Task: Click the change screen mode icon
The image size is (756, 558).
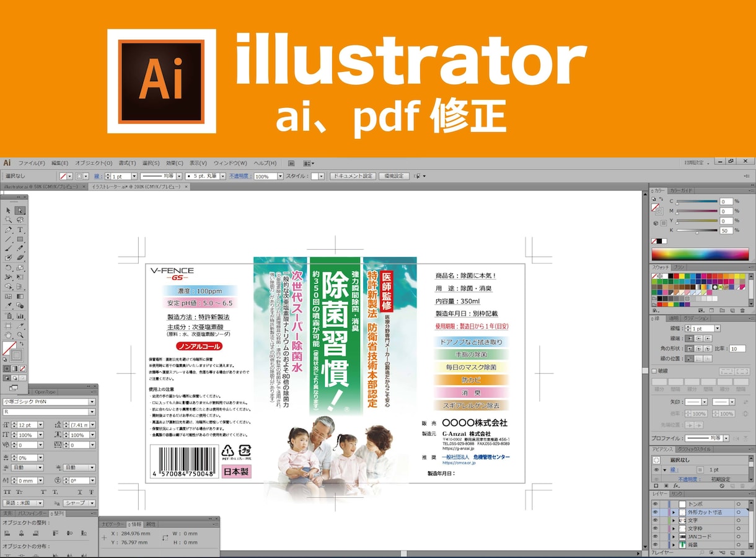Action: [14, 387]
